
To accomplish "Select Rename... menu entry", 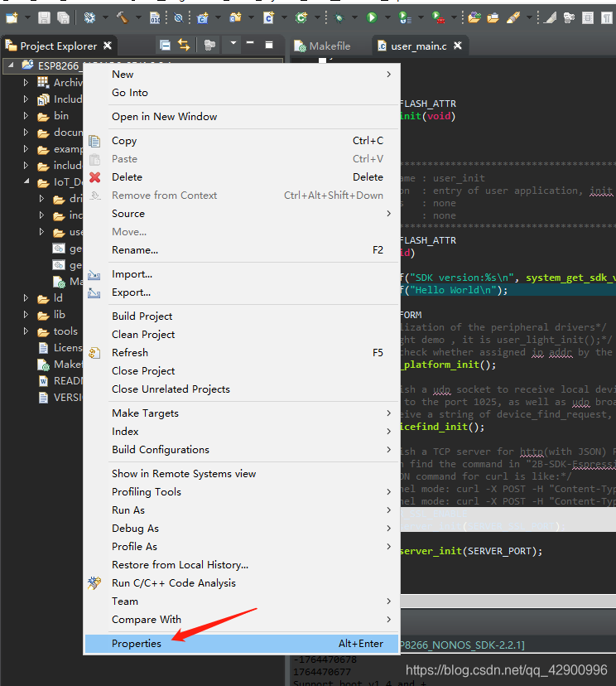I will pos(241,250).
